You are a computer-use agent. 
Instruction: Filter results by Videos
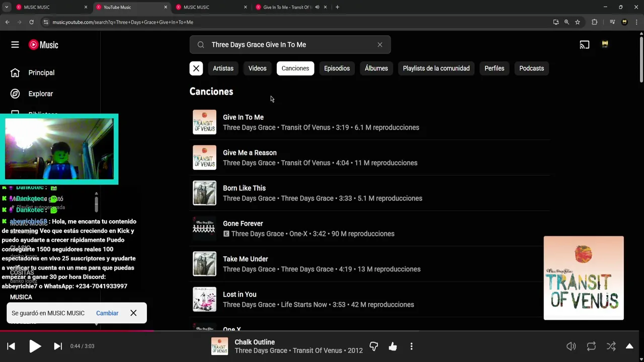257,68
